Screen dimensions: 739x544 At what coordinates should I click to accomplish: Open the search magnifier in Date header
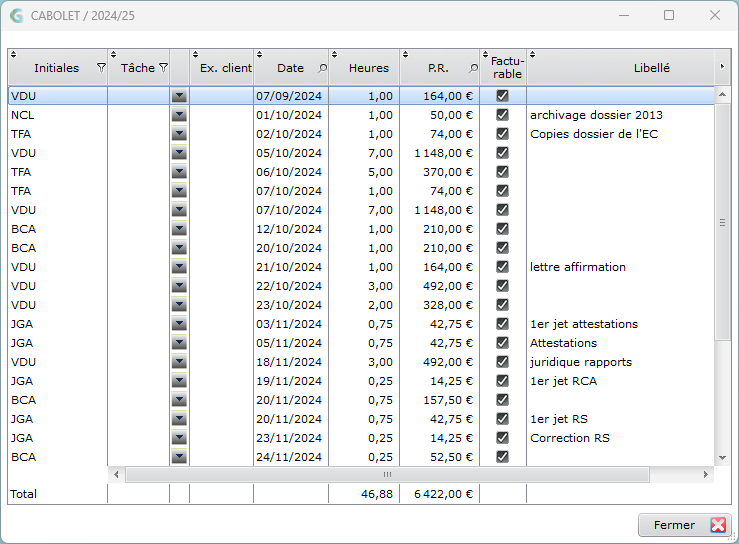[x=322, y=68]
